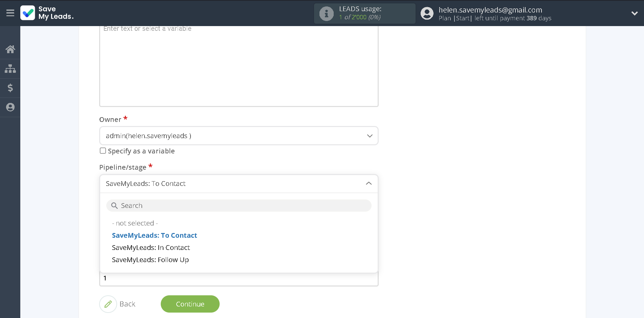644x318 pixels.
Task: Click the green Continue button
Action: tap(190, 304)
